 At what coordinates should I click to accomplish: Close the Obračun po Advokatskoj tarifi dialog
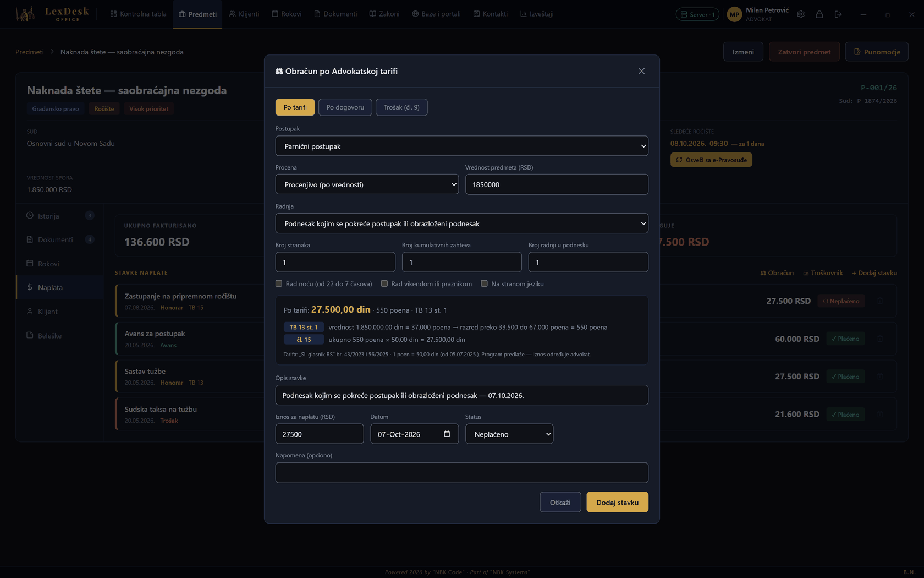tap(641, 71)
